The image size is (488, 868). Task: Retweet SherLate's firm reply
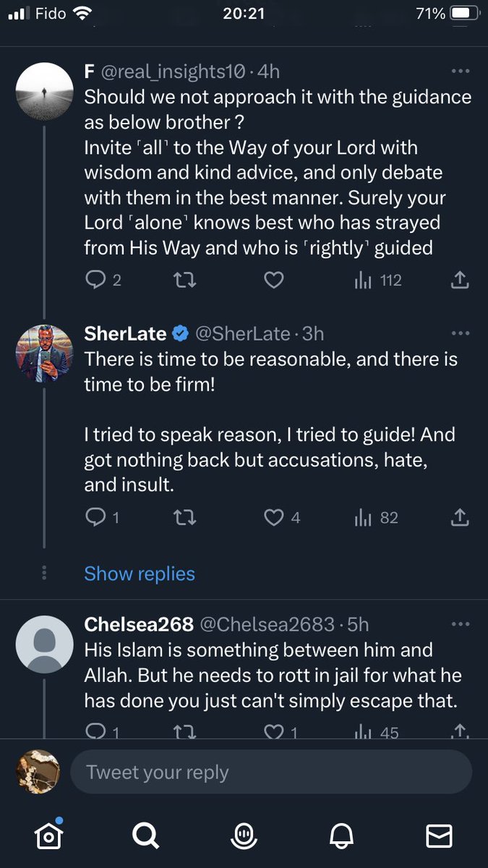coord(185,517)
